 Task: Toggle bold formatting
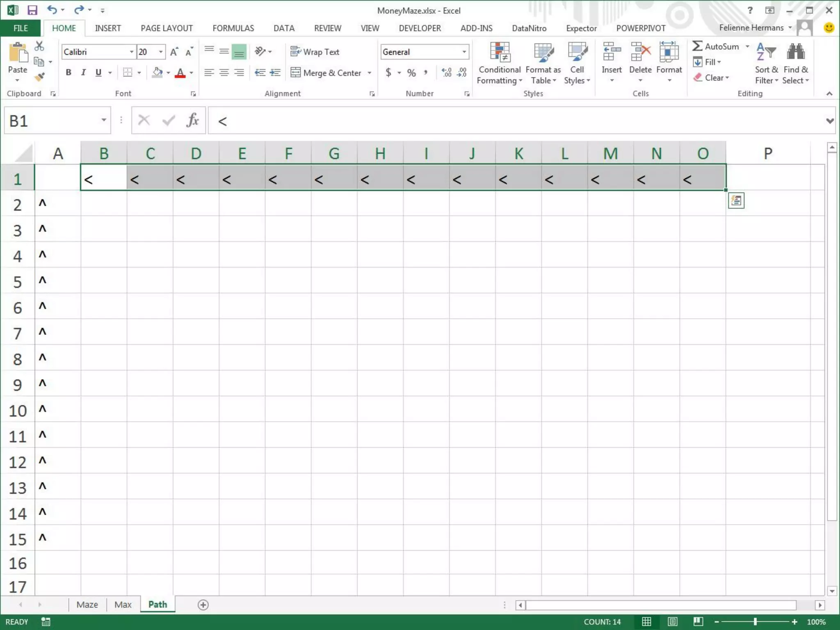(68, 73)
